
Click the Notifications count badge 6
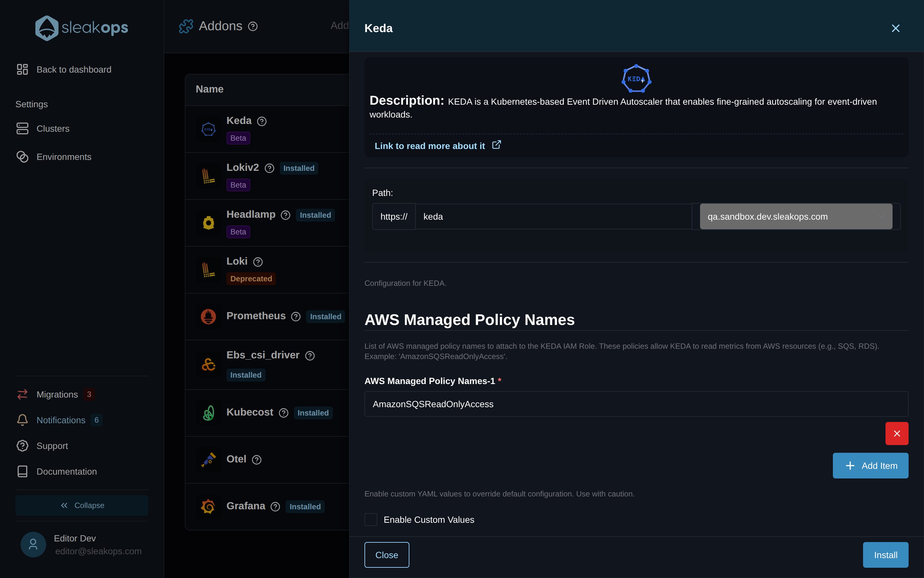coord(97,420)
